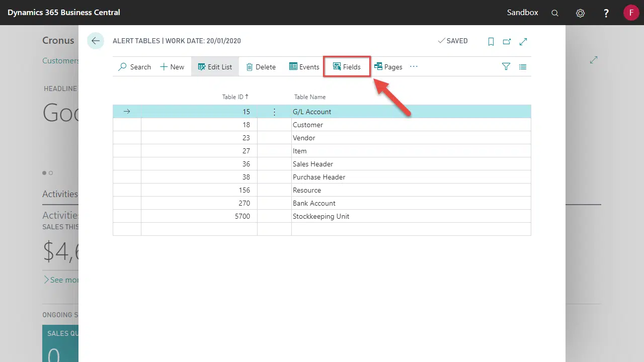644x362 pixels.
Task: Click the back arrow button
Action: point(96,41)
